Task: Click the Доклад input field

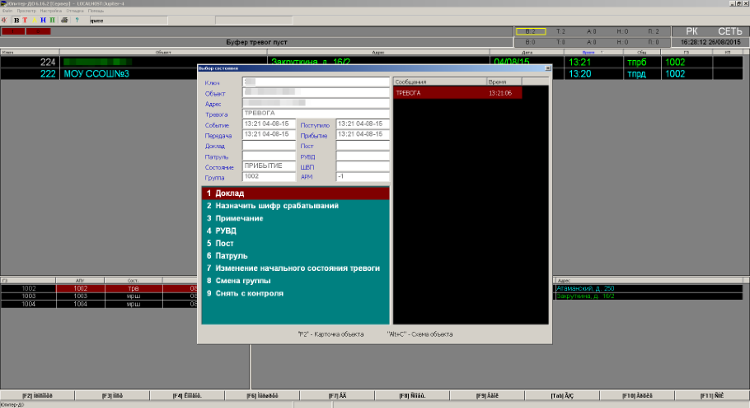Action: click(x=269, y=145)
